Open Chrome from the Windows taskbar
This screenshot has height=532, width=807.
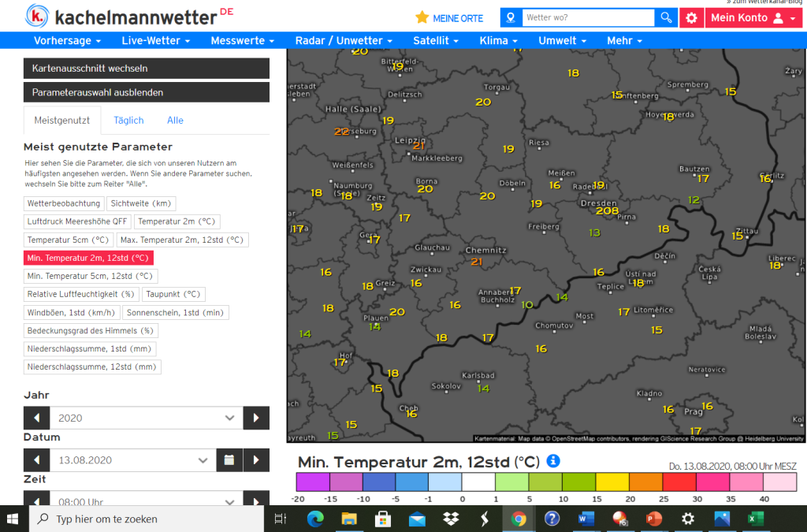click(519, 519)
